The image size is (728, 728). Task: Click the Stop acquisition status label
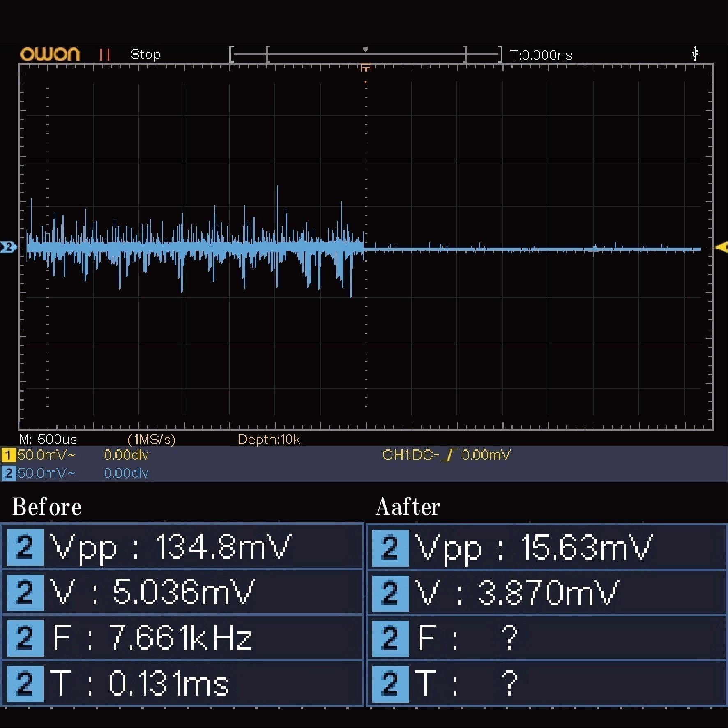[x=145, y=55]
